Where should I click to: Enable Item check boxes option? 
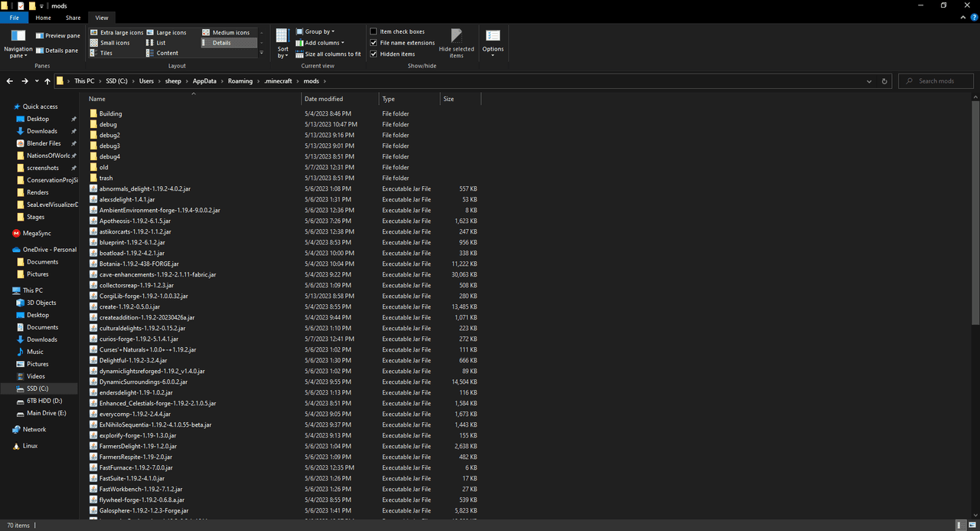(374, 32)
